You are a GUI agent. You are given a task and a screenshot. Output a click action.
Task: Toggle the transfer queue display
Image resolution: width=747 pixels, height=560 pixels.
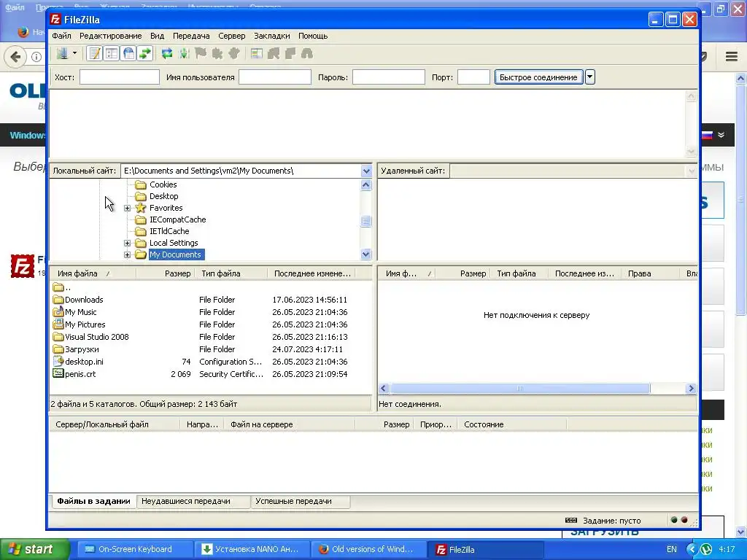pyautogui.click(x=145, y=53)
